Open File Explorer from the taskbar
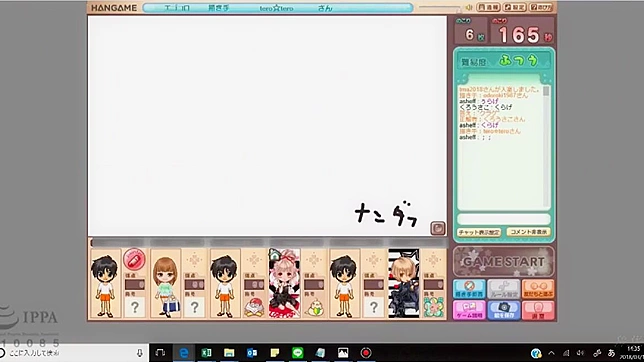 click(x=229, y=353)
